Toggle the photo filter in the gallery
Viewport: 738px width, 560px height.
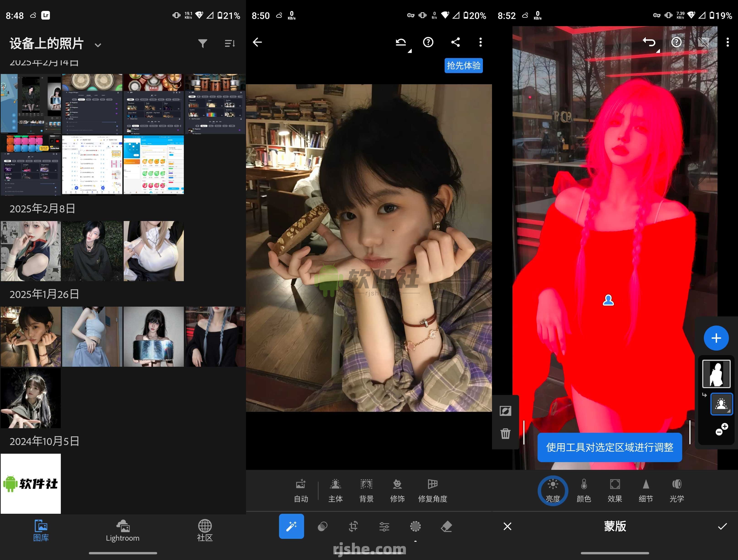(202, 43)
